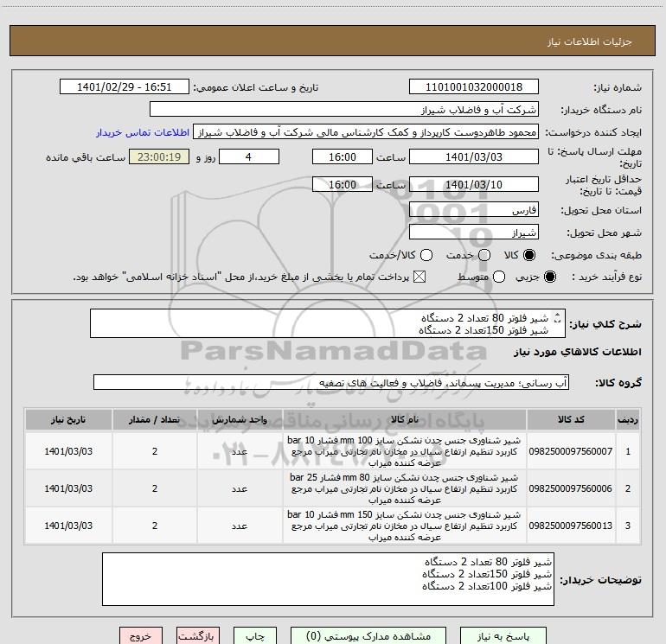The width and height of the screenshot is (666, 644).
Task: Toggle the اسناد خزانه اسلامی payment checkbox
Action: point(419,277)
